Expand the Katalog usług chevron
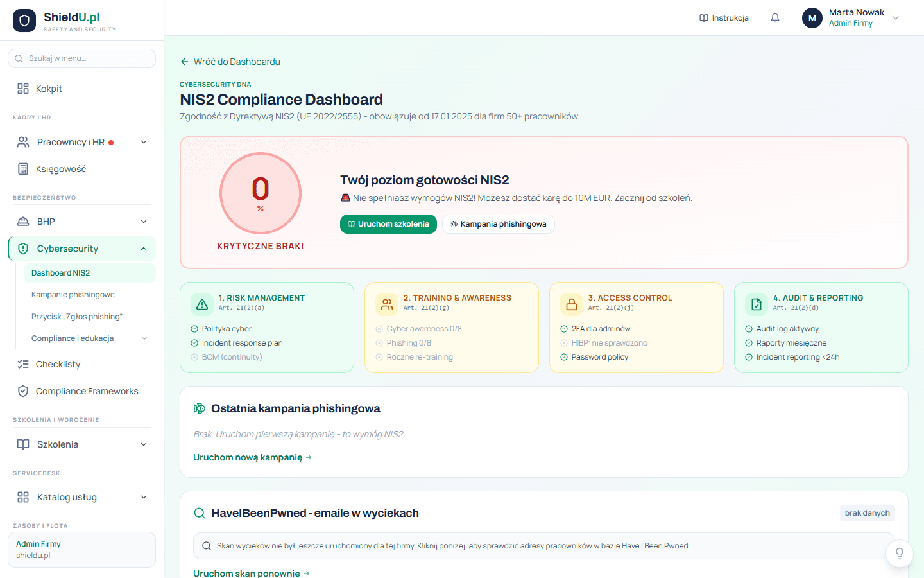 (x=144, y=497)
